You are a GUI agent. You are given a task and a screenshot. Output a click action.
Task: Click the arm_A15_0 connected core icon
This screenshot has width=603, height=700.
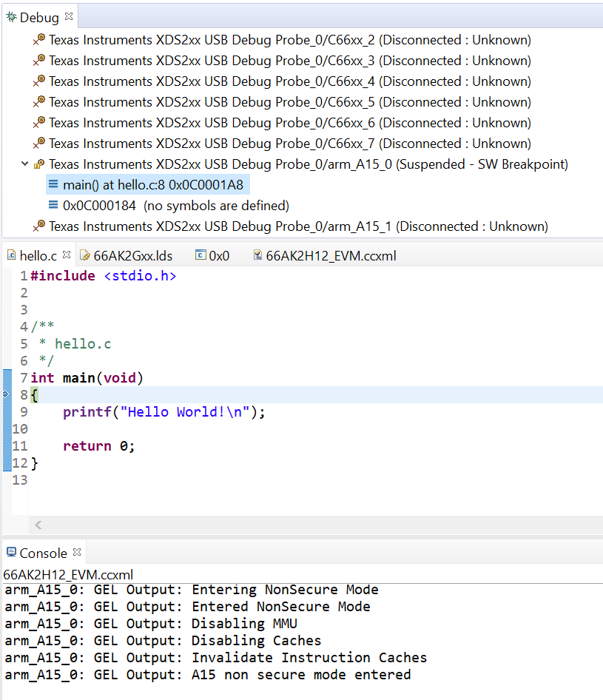coord(39,164)
